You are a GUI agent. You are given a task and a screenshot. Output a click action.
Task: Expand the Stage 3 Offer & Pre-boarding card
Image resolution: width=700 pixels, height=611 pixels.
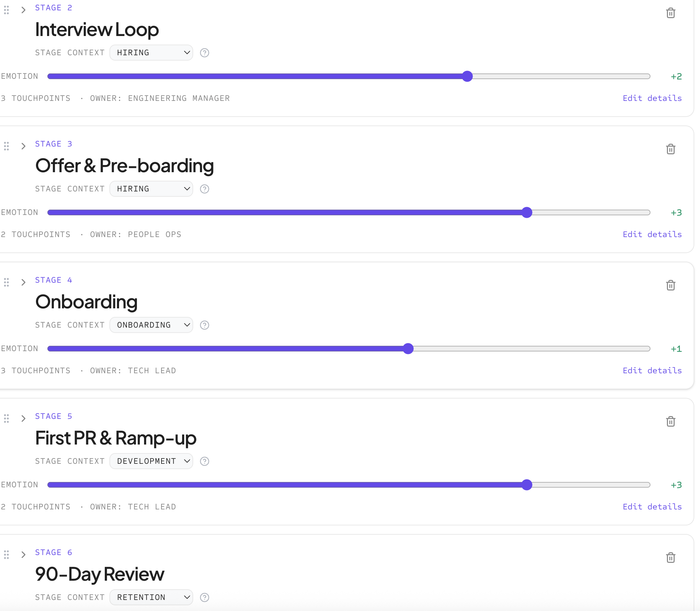coord(23,146)
